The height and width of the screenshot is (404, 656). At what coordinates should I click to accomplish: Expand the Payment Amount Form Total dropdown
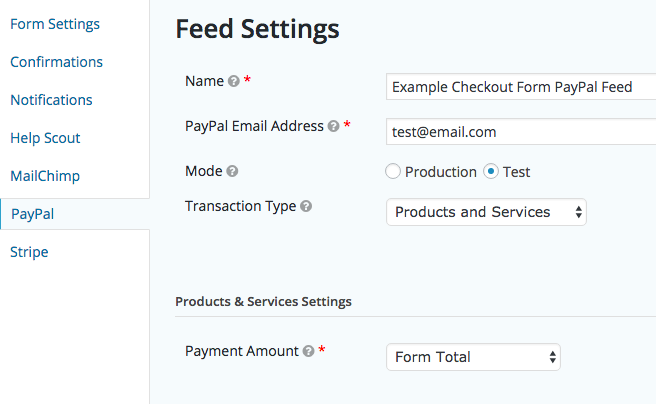coord(473,357)
